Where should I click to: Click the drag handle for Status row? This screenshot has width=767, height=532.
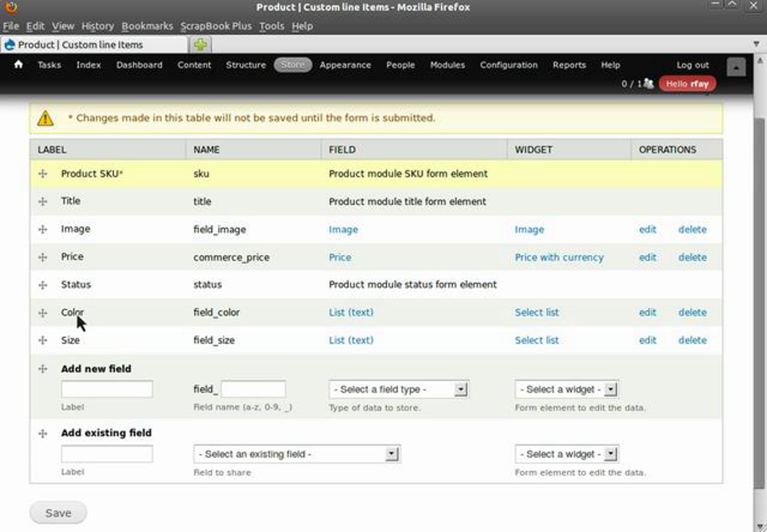(43, 285)
